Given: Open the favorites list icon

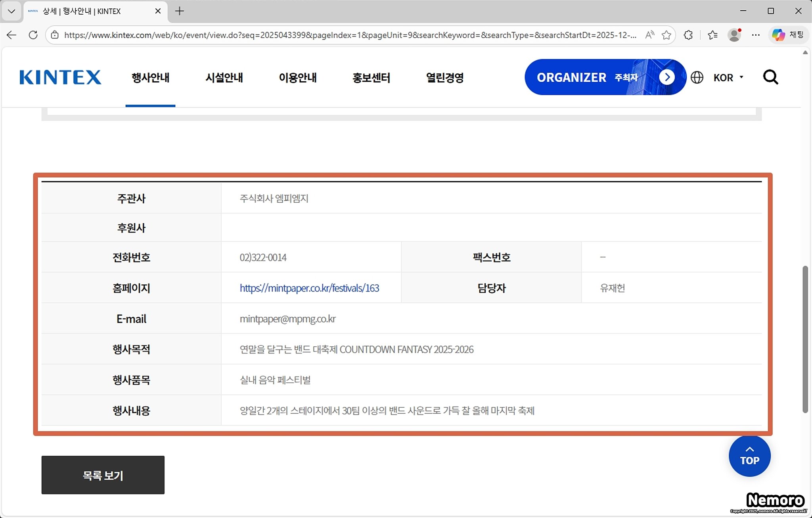Looking at the screenshot, I should click(x=712, y=35).
